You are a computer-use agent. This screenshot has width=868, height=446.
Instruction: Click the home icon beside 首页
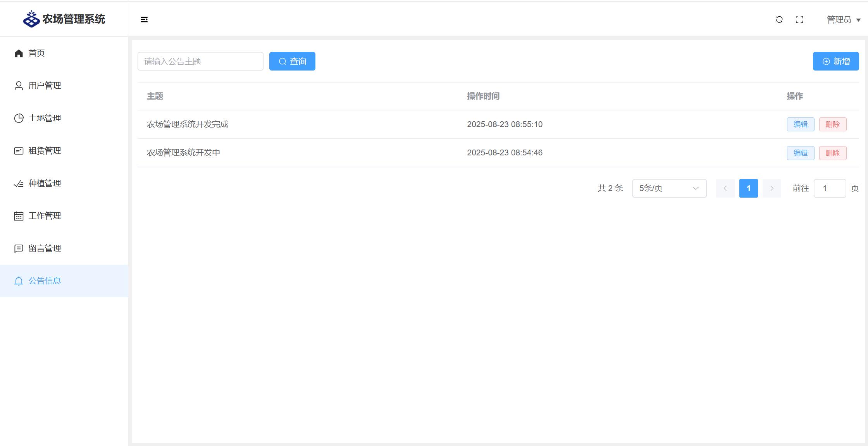[x=19, y=53]
